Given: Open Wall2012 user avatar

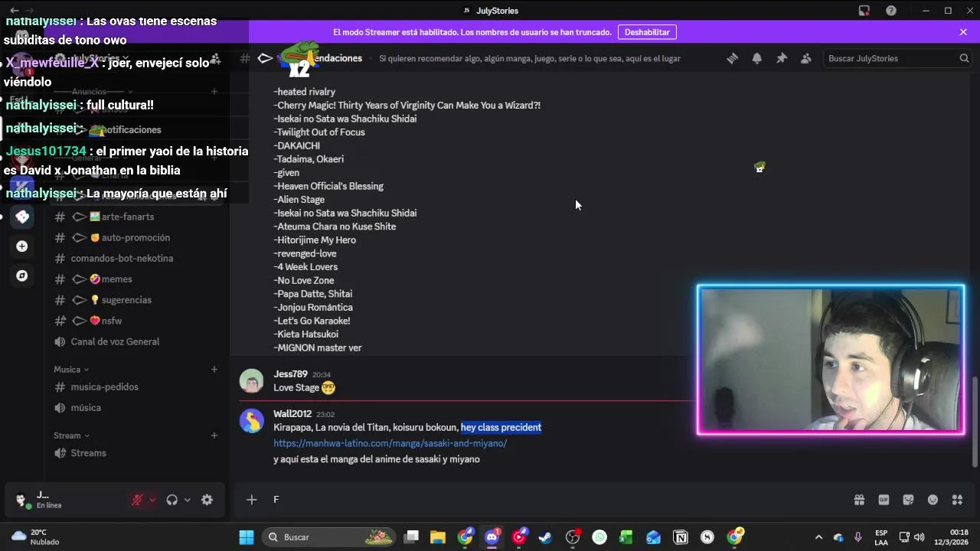Looking at the screenshot, I should point(252,420).
